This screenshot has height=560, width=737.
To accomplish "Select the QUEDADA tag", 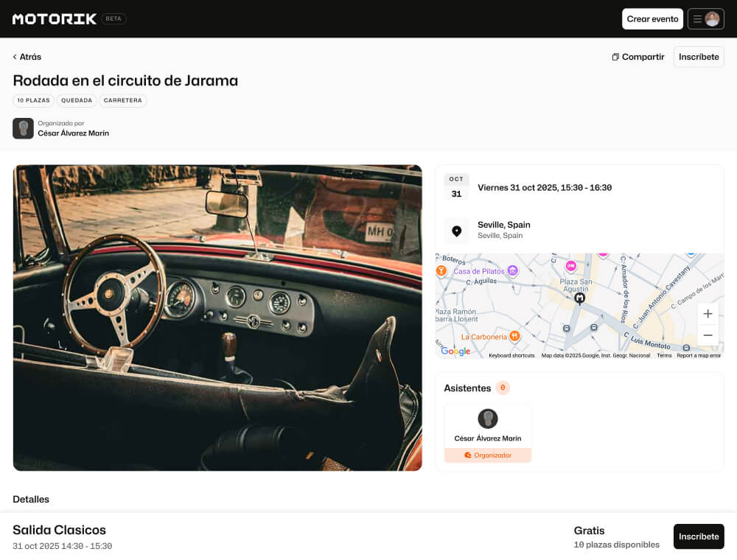I will point(77,101).
